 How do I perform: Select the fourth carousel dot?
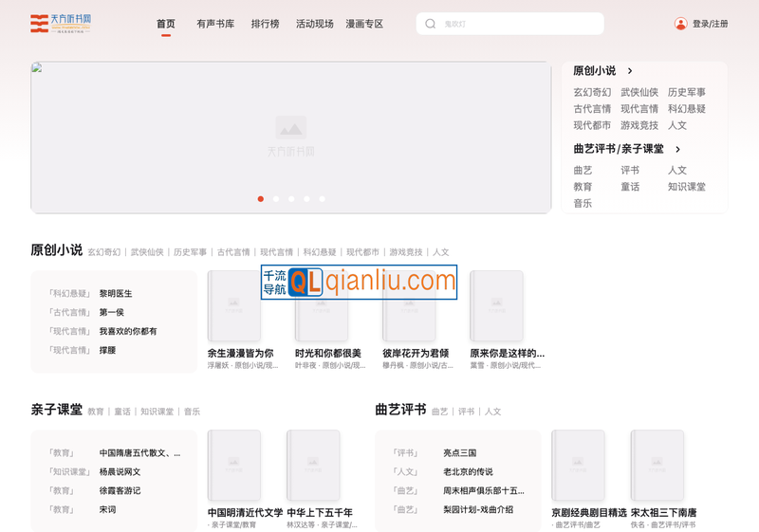(306, 199)
